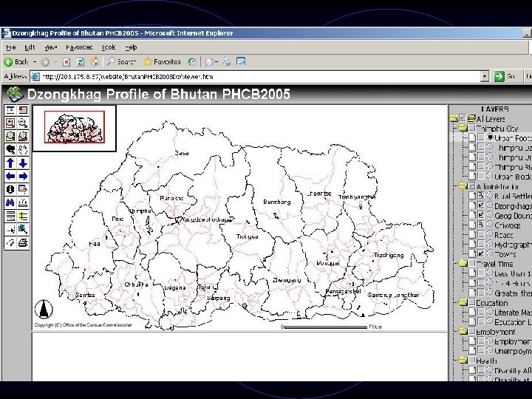Viewport: 532px width, 399px height.
Task: Collapse the Health folder
Action: point(463,360)
